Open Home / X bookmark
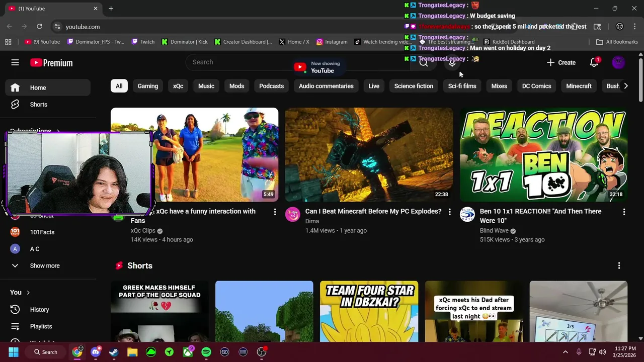The image size is (644, 362). tap(294, 42)
